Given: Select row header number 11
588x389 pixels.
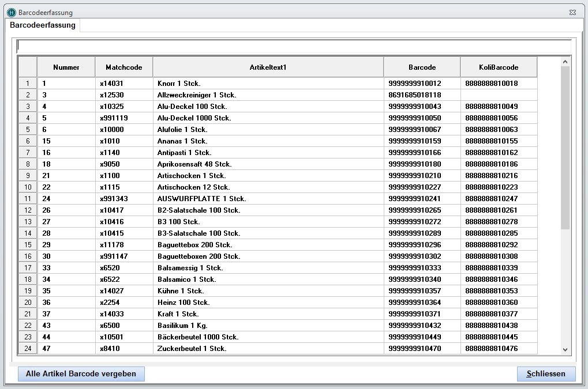Looking at the screenshot, I should [28, 199].
